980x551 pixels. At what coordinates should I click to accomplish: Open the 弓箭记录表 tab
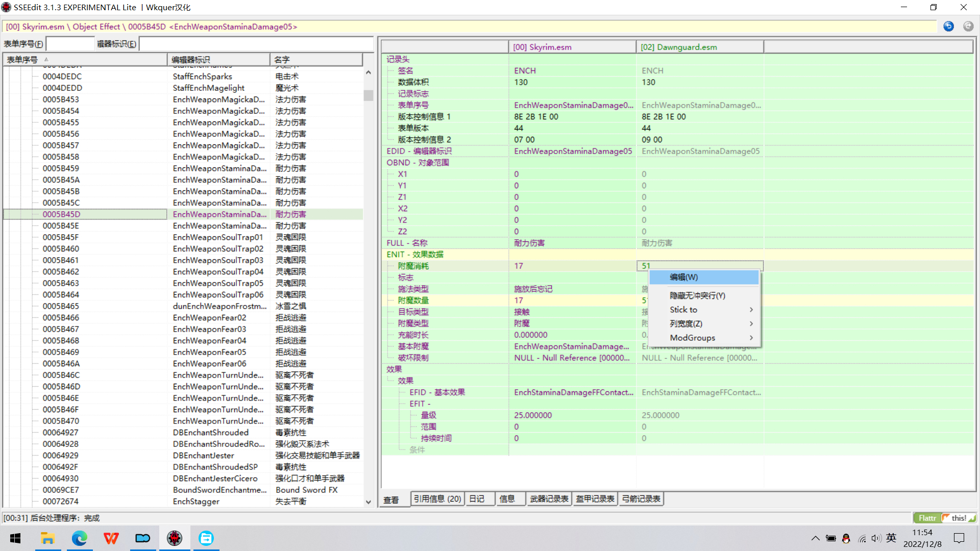[641, 499]
